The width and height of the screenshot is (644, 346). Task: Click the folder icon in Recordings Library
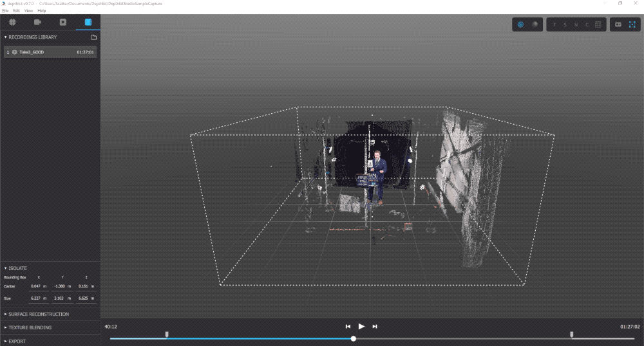[x=93, y=37]
